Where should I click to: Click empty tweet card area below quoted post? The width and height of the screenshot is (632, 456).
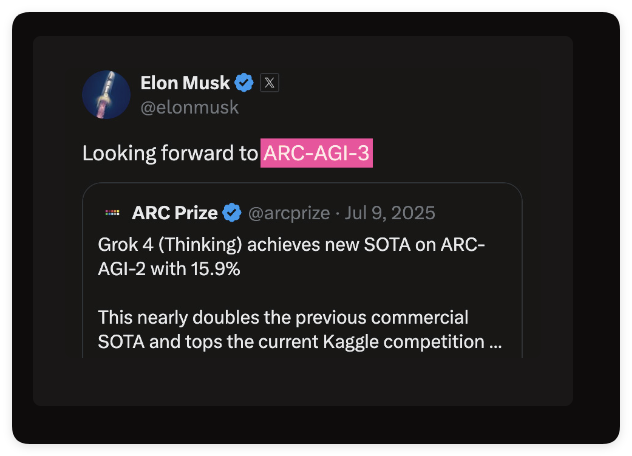pos(300,382)
